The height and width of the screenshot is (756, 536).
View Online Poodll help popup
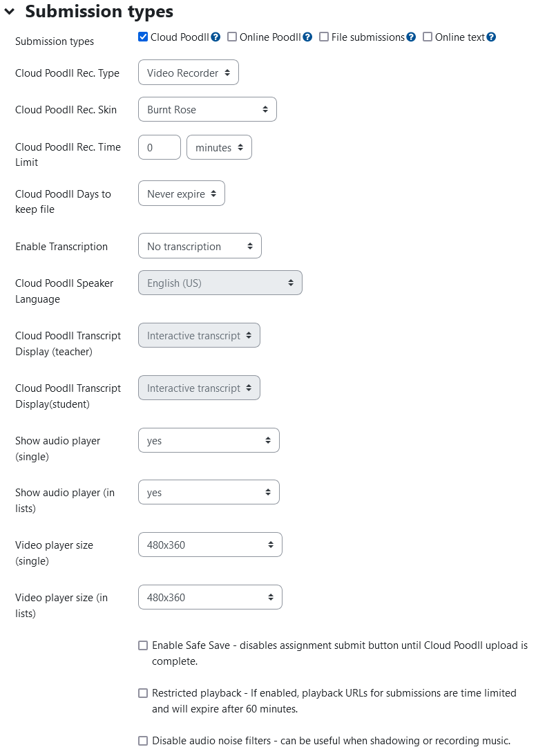point(307,37)
